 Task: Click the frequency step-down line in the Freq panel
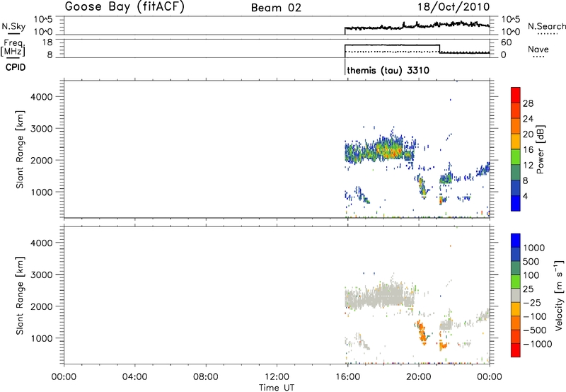439,49
